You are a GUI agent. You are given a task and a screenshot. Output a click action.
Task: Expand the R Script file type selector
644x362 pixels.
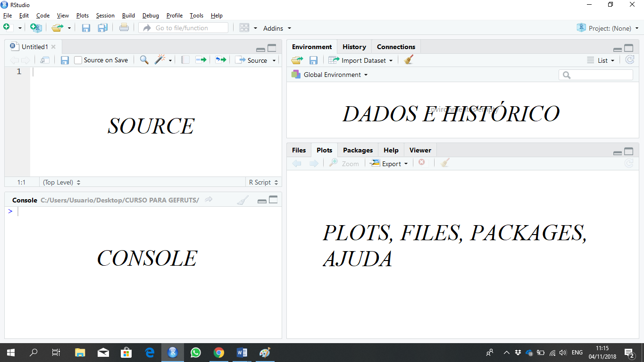click(263, 182)
